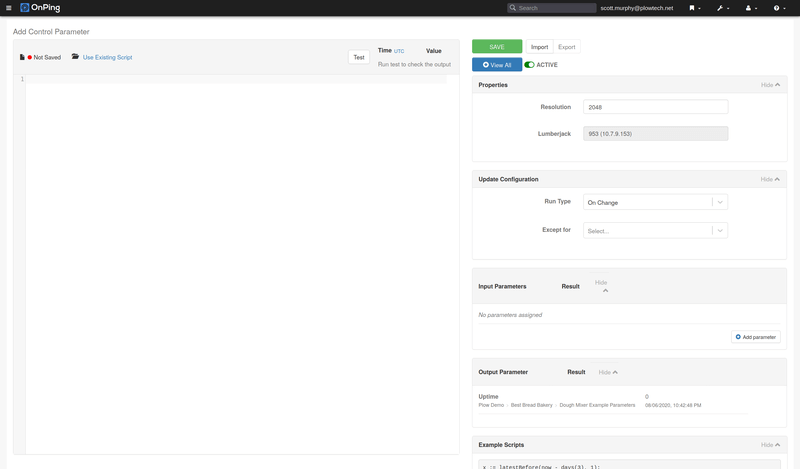Click the example script code snippet

pyautogui.click(x=630, y=464)
